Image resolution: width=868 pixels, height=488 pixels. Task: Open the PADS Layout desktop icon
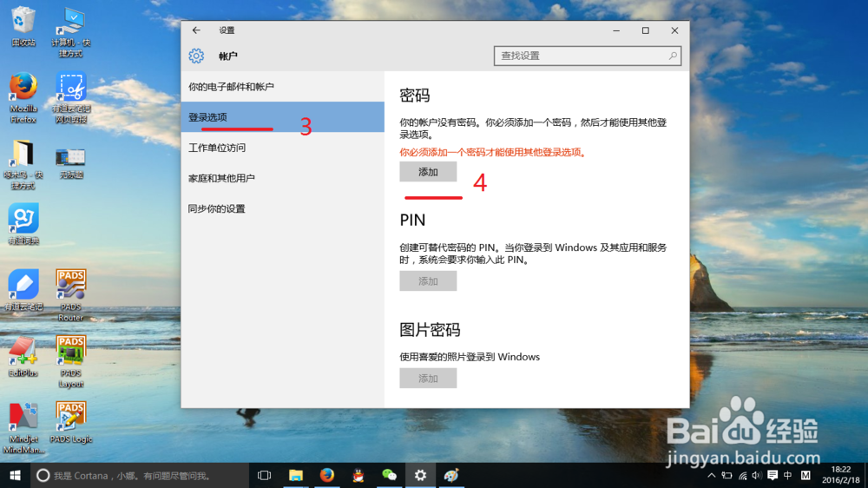point(71,361)
